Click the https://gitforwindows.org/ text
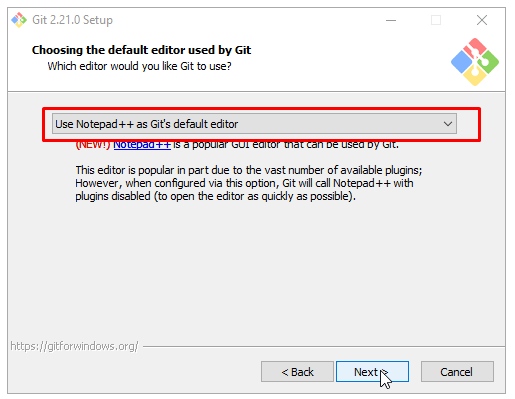515x399 pixels. pos(74,346)
